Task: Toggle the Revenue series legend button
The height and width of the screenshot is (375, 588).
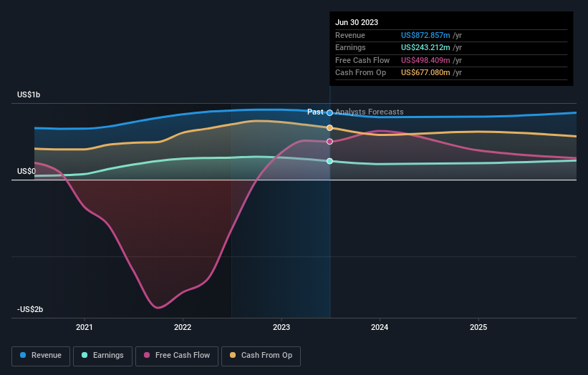Action: [41, 356]
